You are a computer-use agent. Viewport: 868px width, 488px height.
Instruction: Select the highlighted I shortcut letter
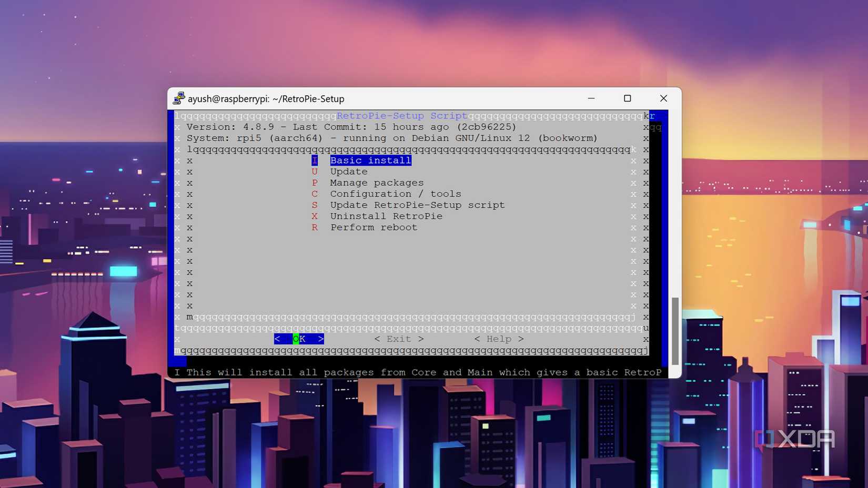click(x=315, y=160)
